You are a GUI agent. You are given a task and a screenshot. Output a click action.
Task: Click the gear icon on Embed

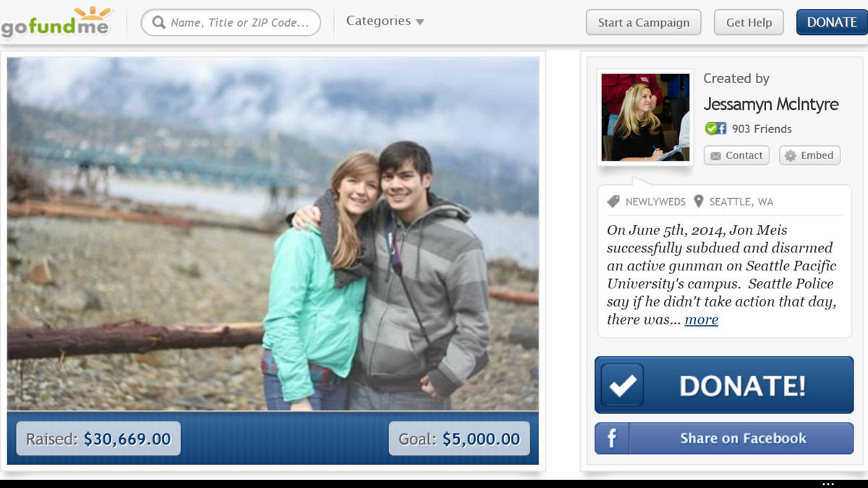click(791, 155)
